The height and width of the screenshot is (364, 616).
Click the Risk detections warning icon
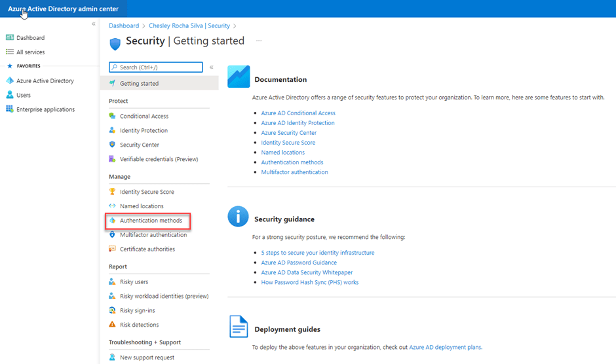pyautogui.click(x=112, y=325)
